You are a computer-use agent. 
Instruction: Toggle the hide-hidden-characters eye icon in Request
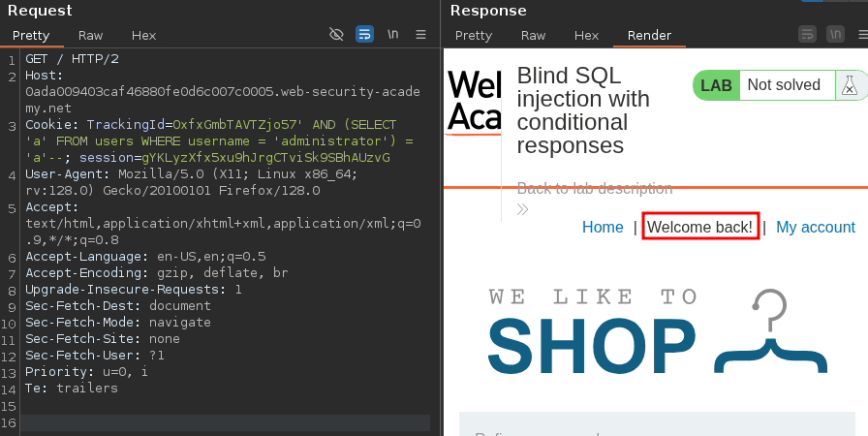point(336,34)
